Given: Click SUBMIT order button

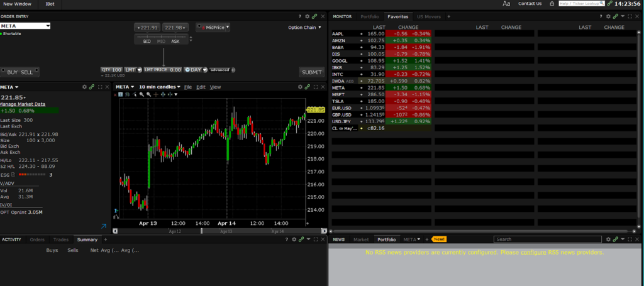Looking at the screenshot, I should (312, 72).
